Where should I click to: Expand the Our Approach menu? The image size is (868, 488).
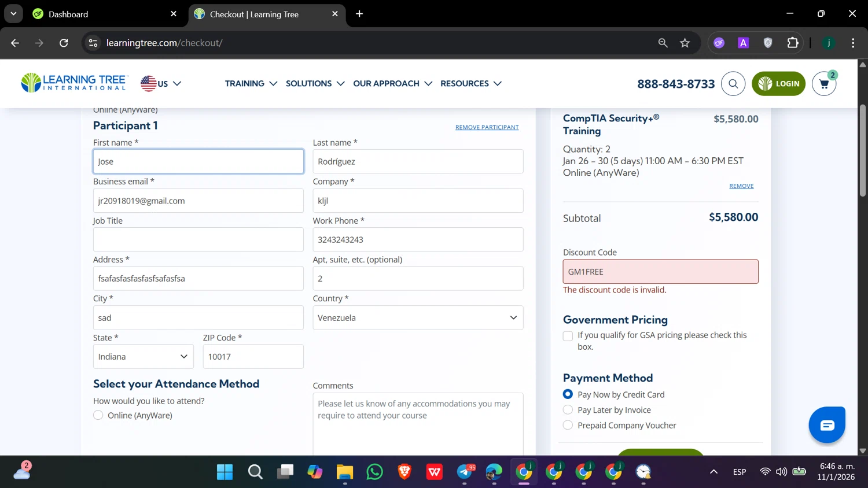(393, 84)
